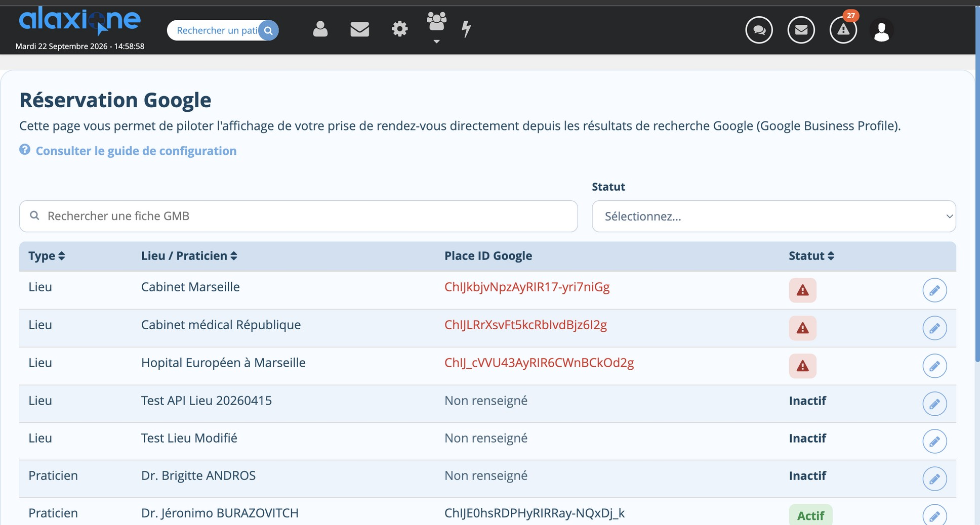
Task: Open the envelope messages icon in toolbar
Action: pyautogui.click(x=359, y=29)
